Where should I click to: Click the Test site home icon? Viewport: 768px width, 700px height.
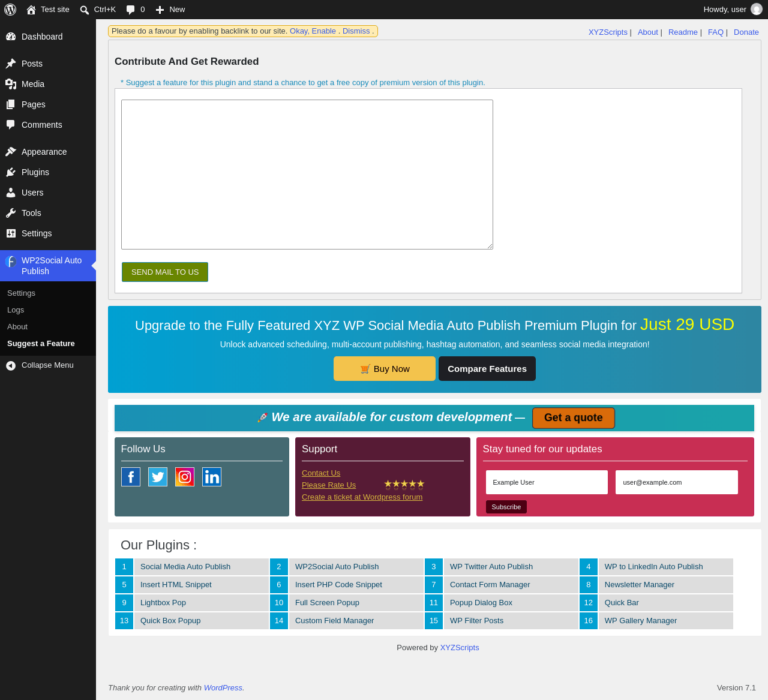(x=31, y=10)
